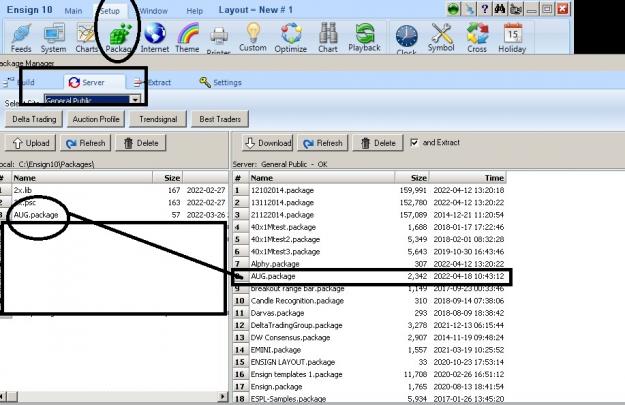Screen dimensions: 625x405
Task: Click the Best Traders button
Action: (220, 119)
